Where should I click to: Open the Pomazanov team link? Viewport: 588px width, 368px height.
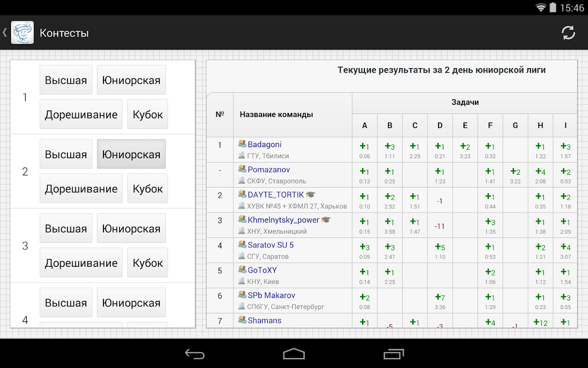coord(269,170)
